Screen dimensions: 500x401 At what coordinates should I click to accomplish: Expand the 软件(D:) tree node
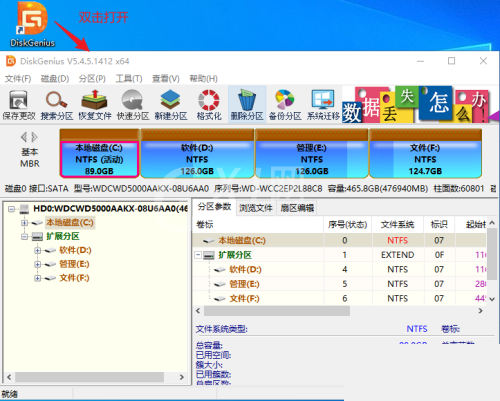(x=38, y=250)
